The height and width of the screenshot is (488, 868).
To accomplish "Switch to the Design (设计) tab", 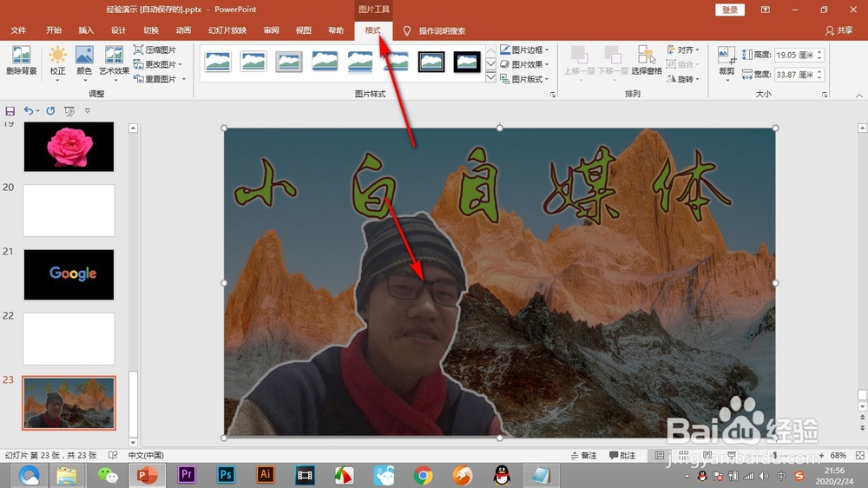I will click(x=118, y=30).
